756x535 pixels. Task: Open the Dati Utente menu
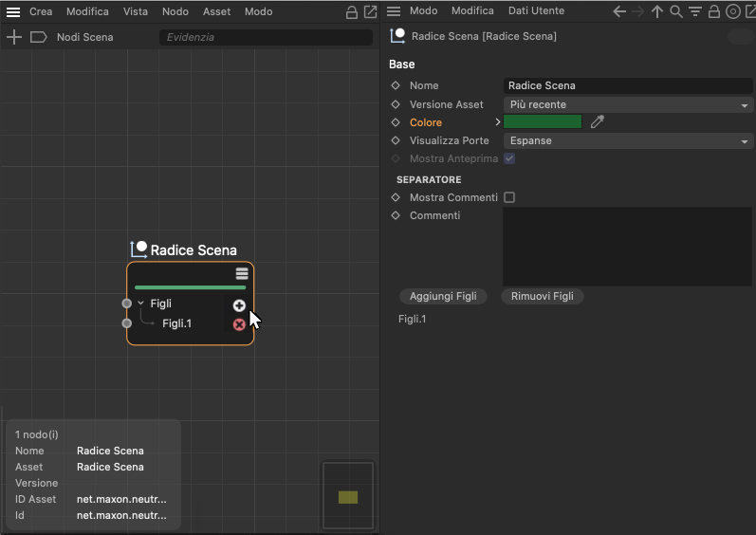[536, 10]
